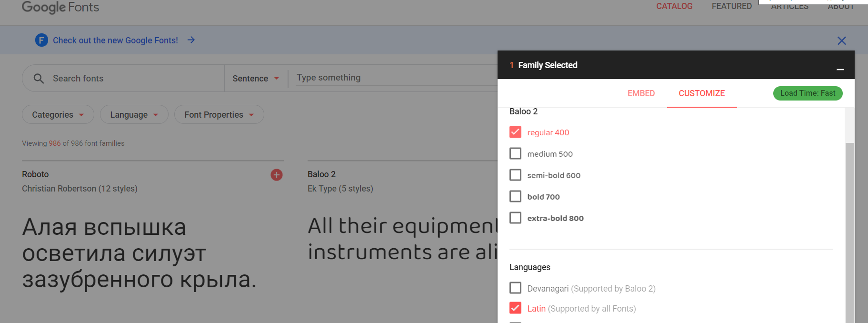Open ARTICLES in top navigation
Screen dimensions: 868x323
tap(789, 7)
